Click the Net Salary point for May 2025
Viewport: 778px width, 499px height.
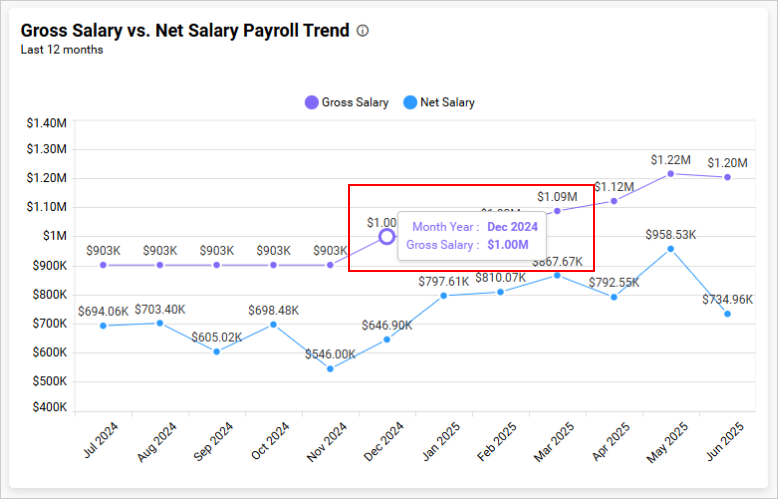(670, 249)
